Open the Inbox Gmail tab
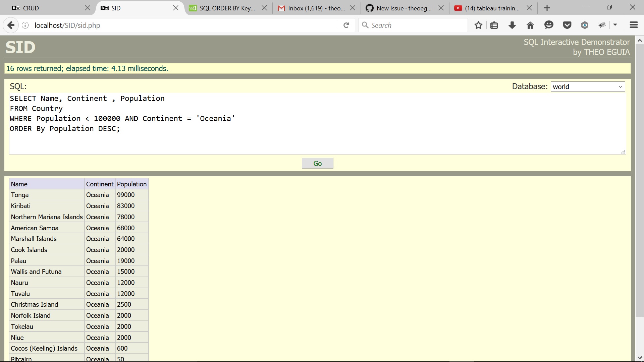Image resolution: width=644 pixels, height=362 pixels. point(312,8)
